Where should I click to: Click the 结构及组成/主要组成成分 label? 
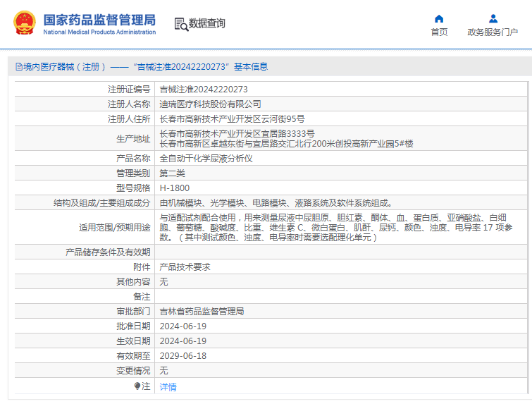pyautogui.click(x=101, y=203)
